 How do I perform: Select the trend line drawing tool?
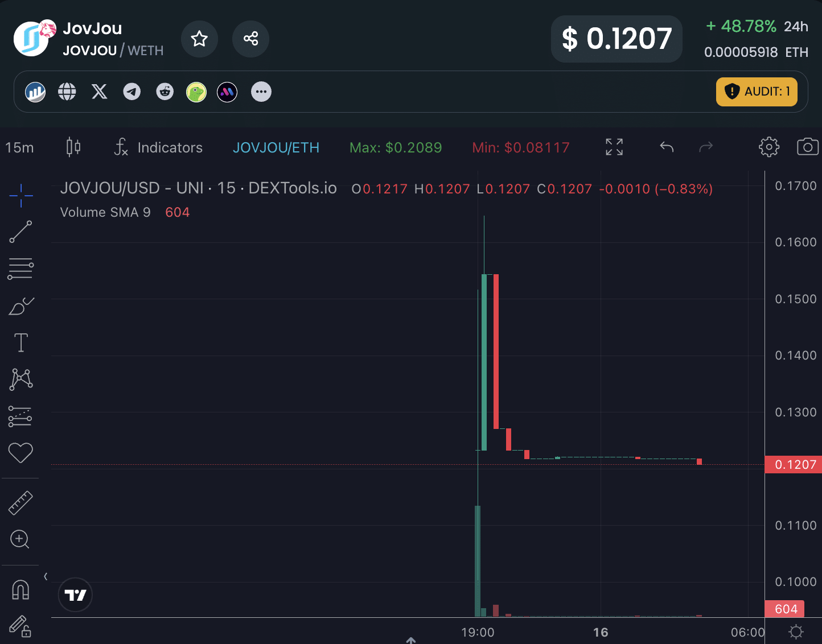point(21,232)
